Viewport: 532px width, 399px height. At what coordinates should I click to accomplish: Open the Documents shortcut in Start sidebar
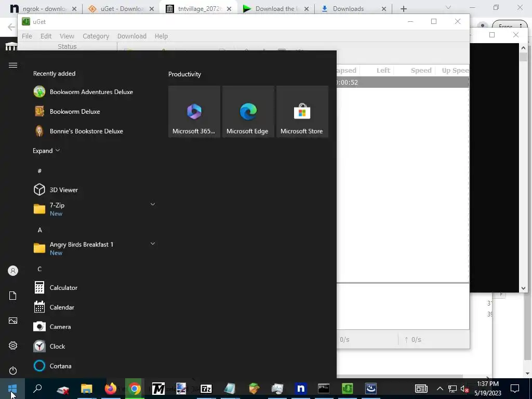[13, 296]
